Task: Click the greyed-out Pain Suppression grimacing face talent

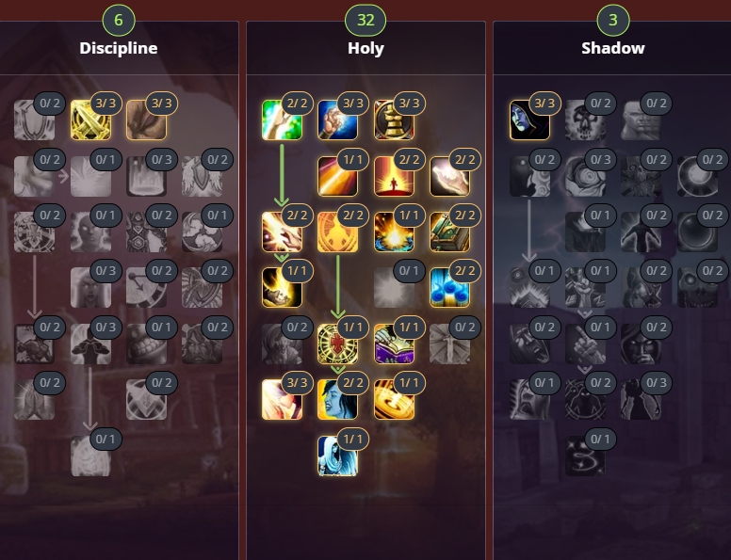Action: click(x=146, y=344)
